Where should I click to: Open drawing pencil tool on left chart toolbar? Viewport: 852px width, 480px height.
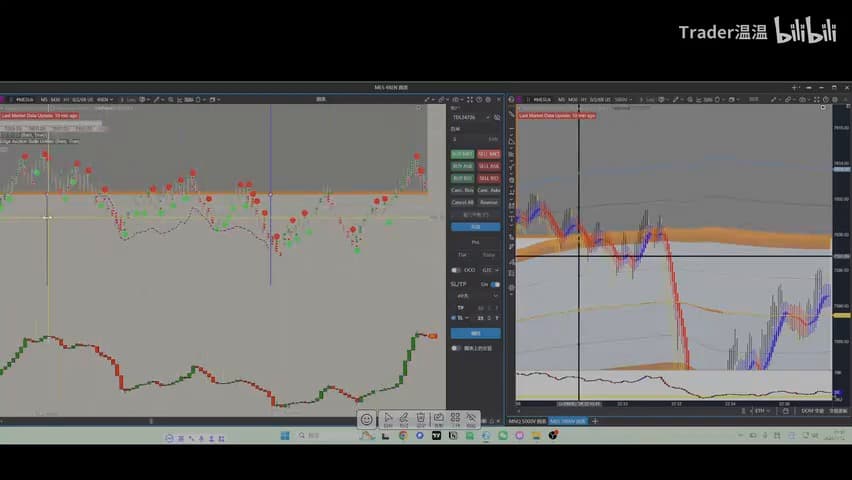point(156,99)
